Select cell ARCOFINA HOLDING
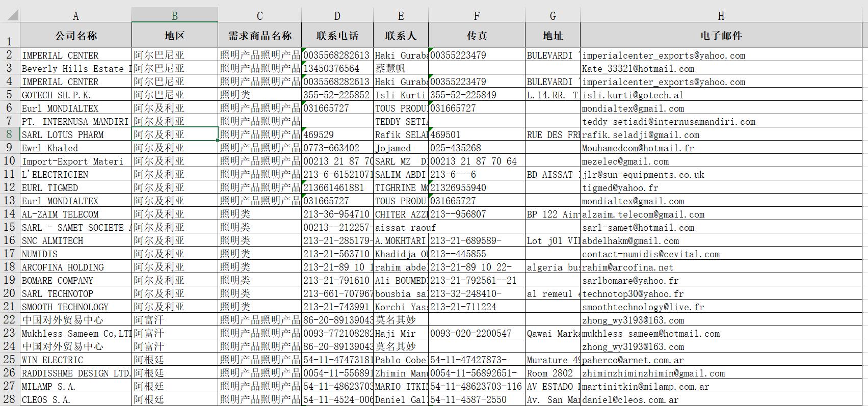868x406 pixels. (76, 267)
